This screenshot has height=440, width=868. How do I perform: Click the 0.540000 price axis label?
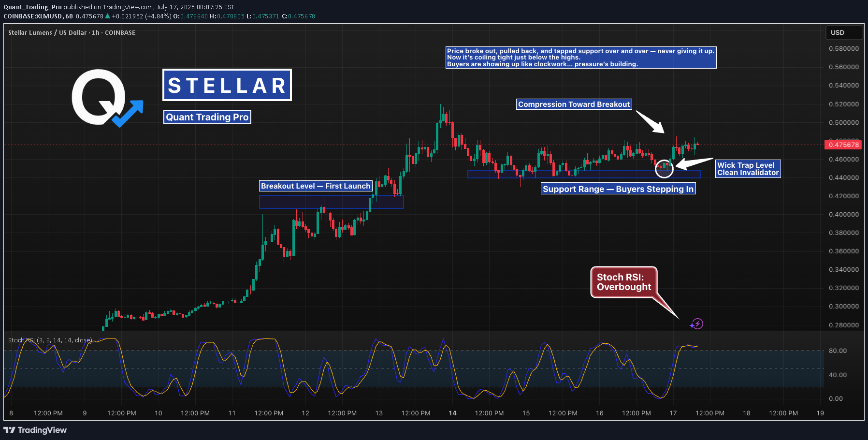[x=844, y=85]
